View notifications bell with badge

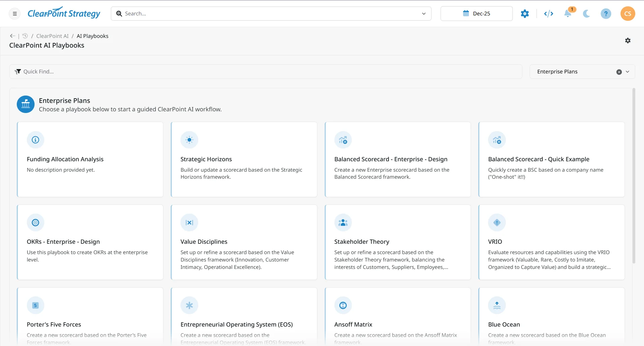tap(568, 13)
